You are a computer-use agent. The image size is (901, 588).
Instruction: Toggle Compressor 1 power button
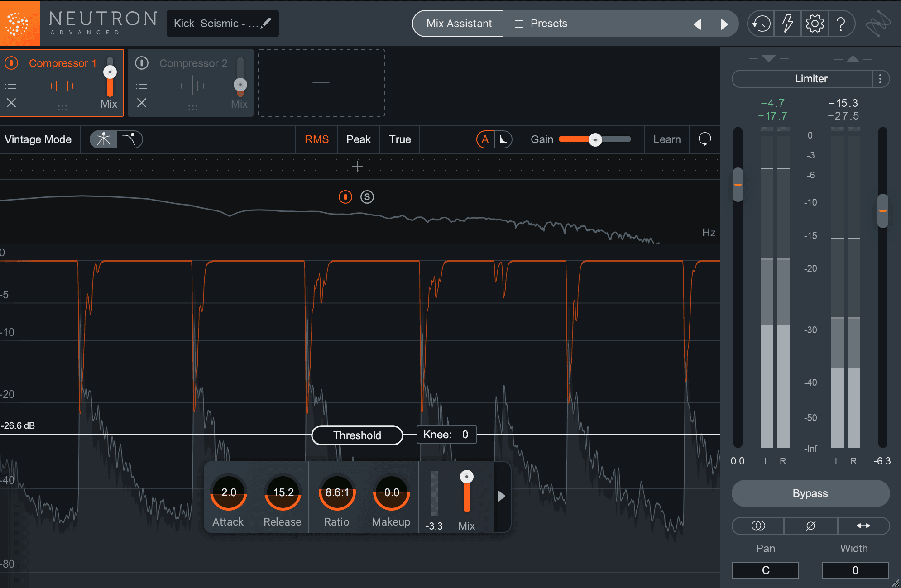coord(11,63)
